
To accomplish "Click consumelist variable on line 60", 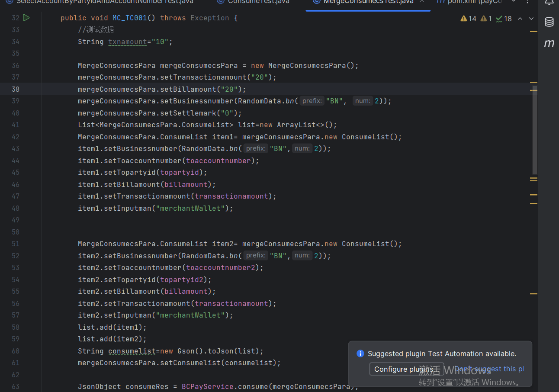I will [x=132, y=351].
